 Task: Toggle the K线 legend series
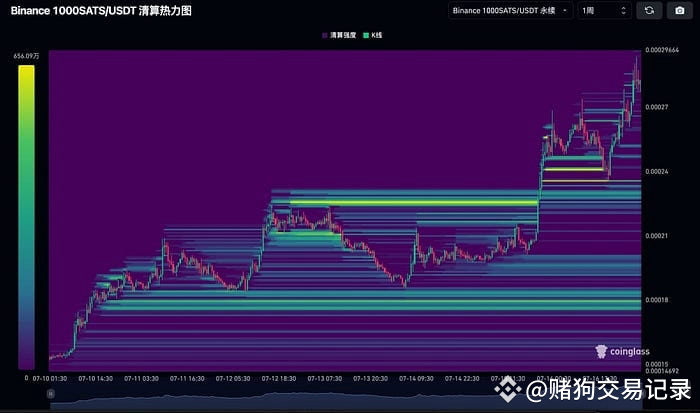tap(373, 35)
